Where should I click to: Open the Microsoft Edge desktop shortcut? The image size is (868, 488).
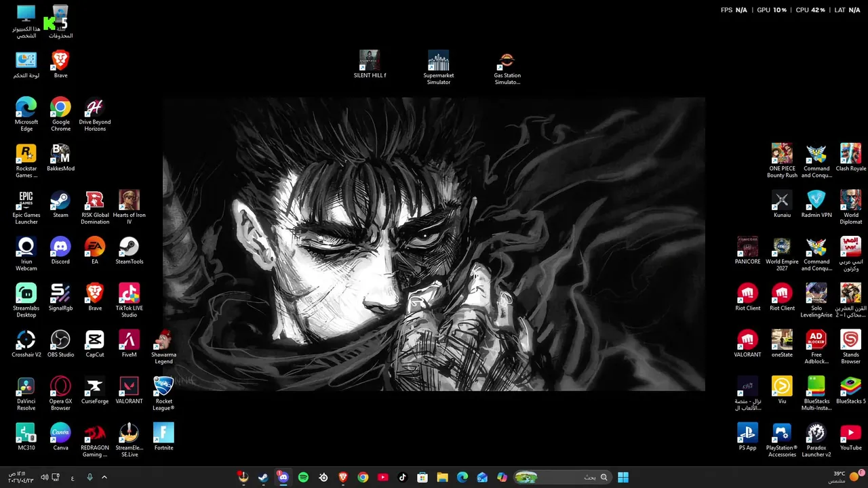(26, 115)
